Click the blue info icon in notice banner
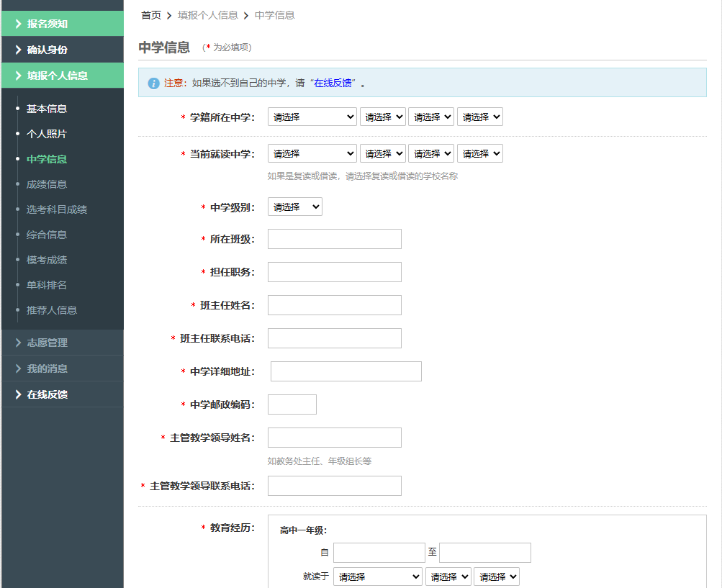722x588 pixels. pyautogui.click(x=153, y=83)
